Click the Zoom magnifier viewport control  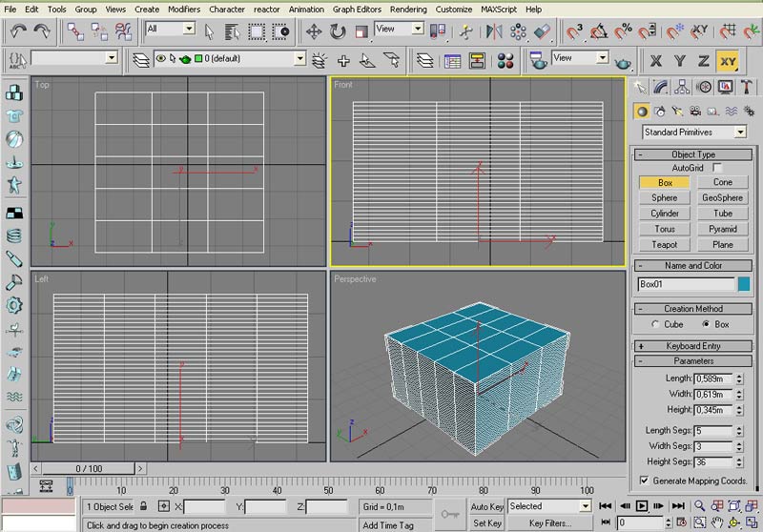click(x=700, y=506)
